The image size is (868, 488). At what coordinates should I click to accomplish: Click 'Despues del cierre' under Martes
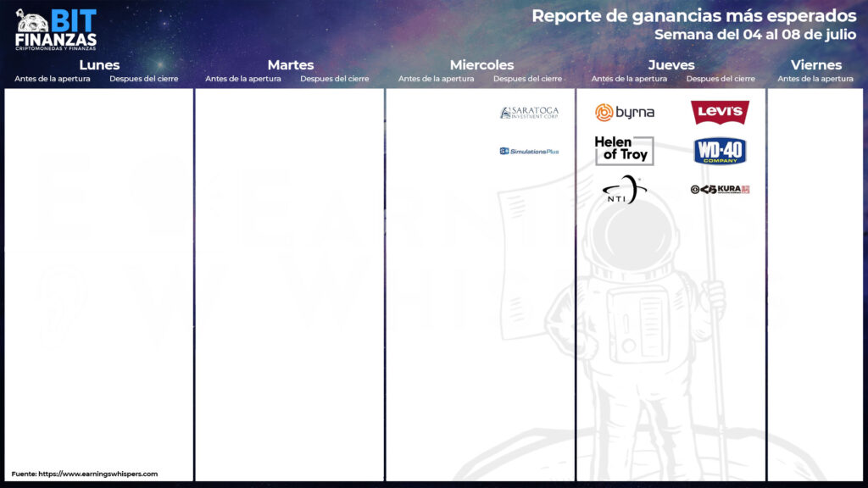pos(335,79)
